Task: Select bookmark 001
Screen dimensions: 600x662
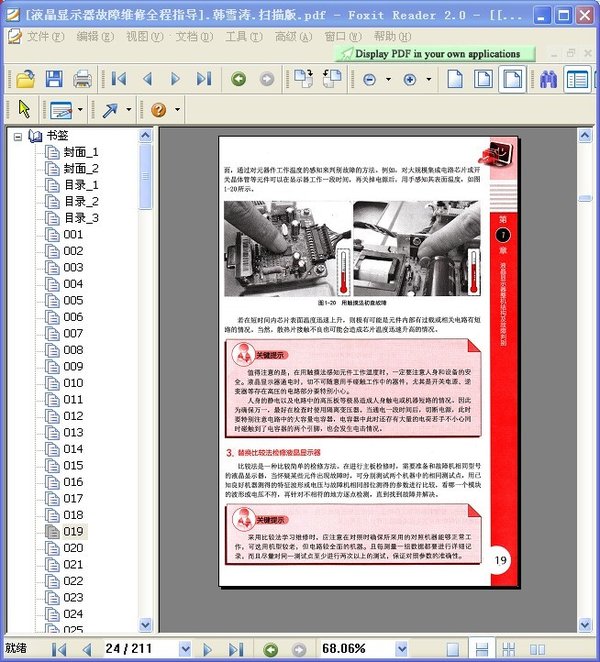Action: (x=73, y=234)
